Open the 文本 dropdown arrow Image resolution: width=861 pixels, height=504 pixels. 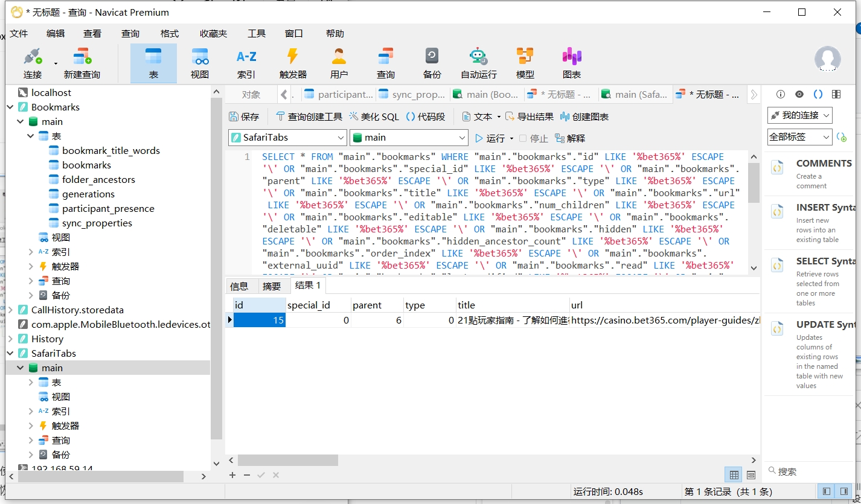pyautogui.click(x=499, y=116)
